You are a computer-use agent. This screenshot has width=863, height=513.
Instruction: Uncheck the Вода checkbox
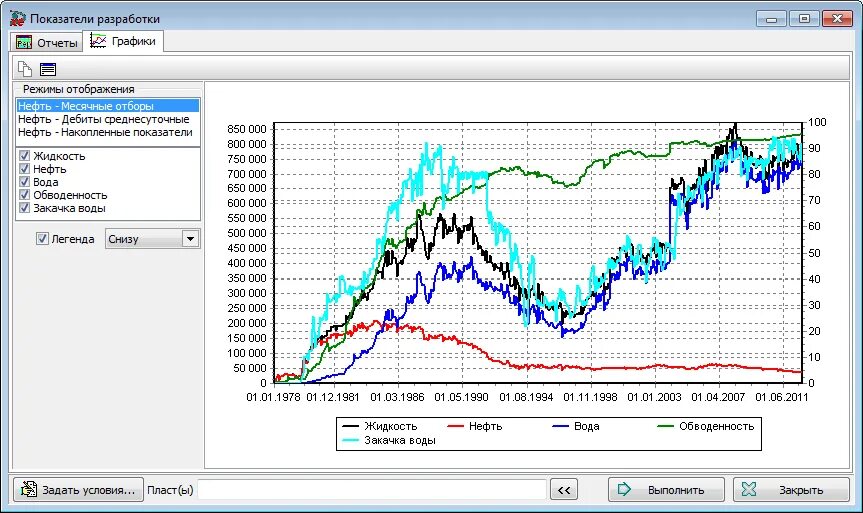click(24, 182)
